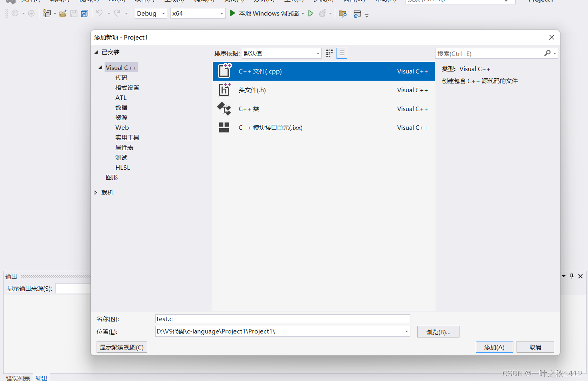Open the 位置 path dropdown arrow

pyautogui.click(x=407, y=331)
